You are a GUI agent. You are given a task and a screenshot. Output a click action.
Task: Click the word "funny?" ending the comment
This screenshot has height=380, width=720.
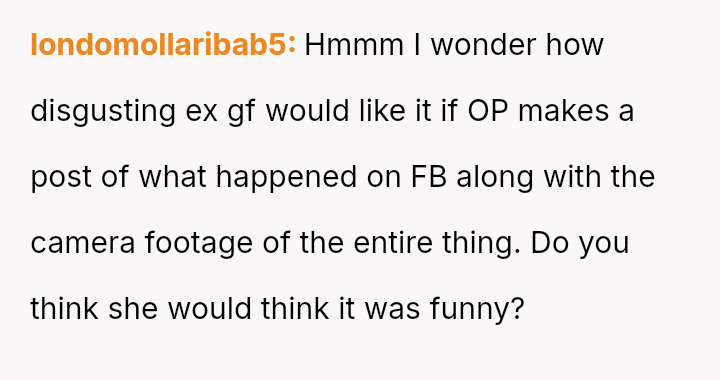(477, 310)
